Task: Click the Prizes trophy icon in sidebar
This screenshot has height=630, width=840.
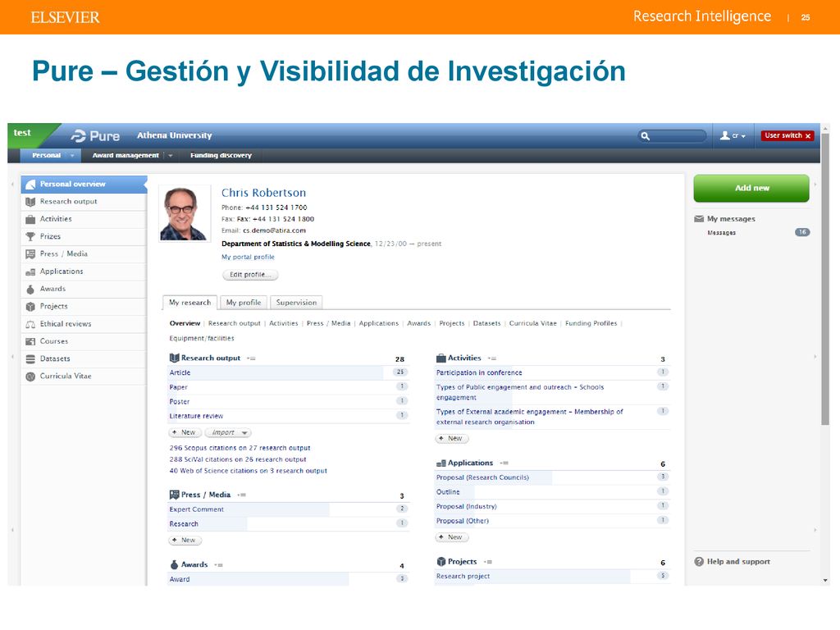Action: click(30, 237)
